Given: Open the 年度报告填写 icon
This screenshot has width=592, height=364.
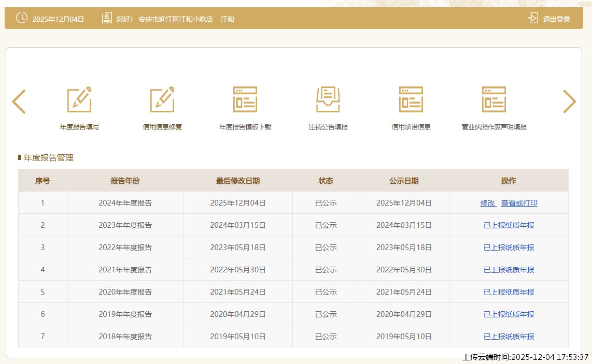Looking at the screenshot, I should (79, 100).
